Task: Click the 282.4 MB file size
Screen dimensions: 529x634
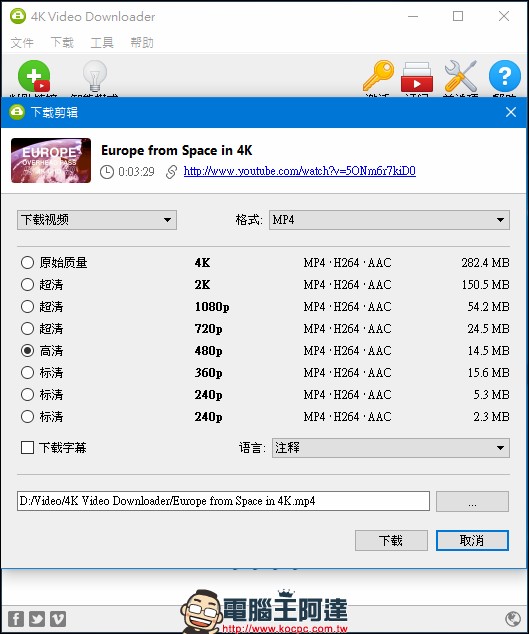Action: tap(485, 263)
